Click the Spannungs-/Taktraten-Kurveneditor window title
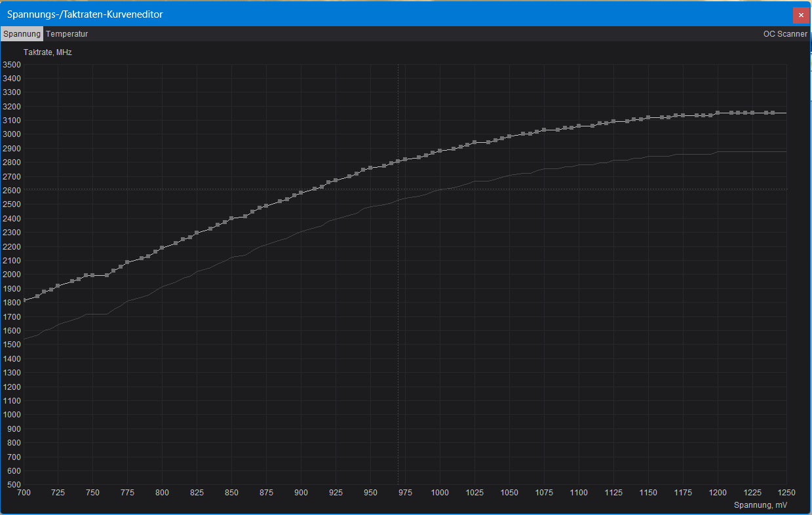The height and width of the screenshot is (515, 812). pos(85,14)
